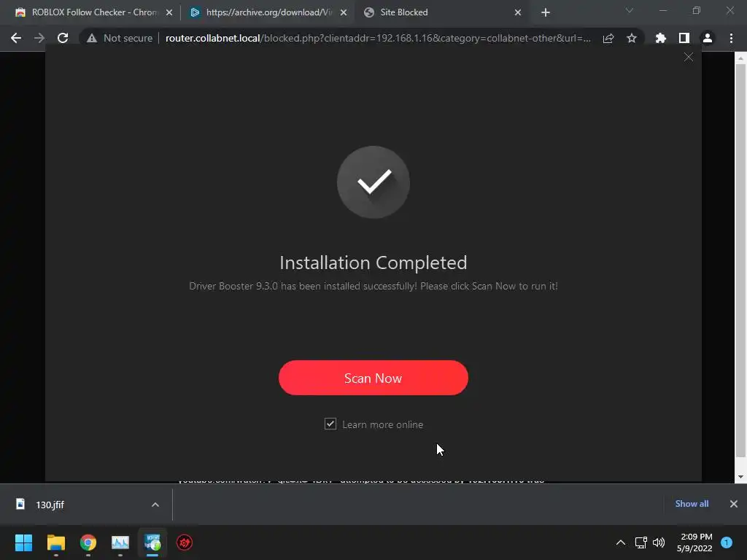Click the Not secure warning icon
The width and height of the screenshot is (747, 560).
click(x=92, y=38)
